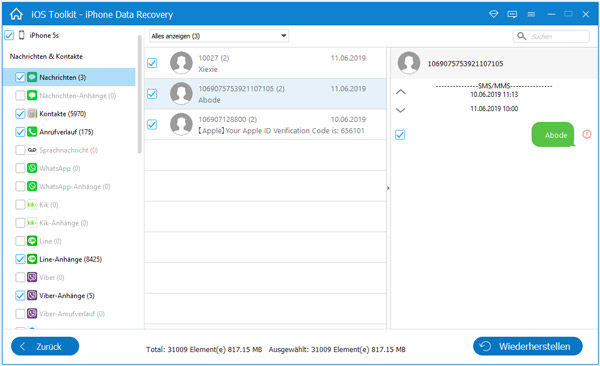Image resolution: width=600 pixels, height=366 pixels.
Task: Click the avatar of contact 10027
Action: click(181, 63)
